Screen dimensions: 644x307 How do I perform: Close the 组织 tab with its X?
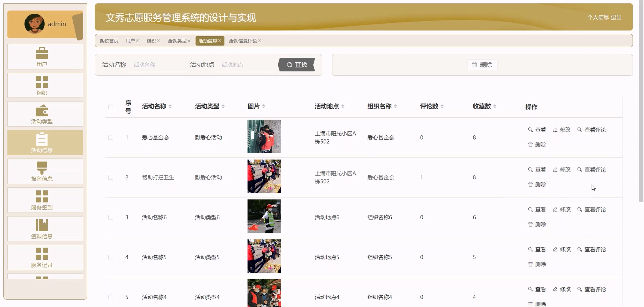tap(159, 41)
